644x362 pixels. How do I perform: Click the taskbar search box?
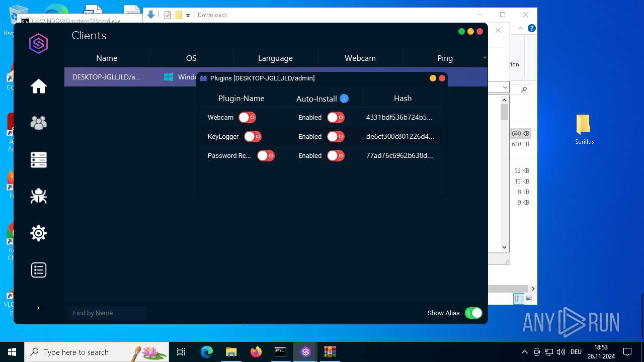pyautogui.click(x=97, y=352)
